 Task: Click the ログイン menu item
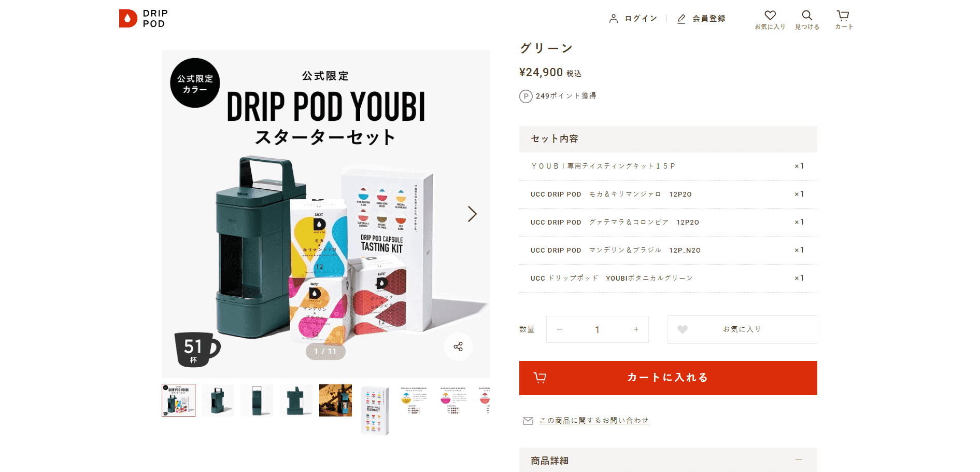641,19
